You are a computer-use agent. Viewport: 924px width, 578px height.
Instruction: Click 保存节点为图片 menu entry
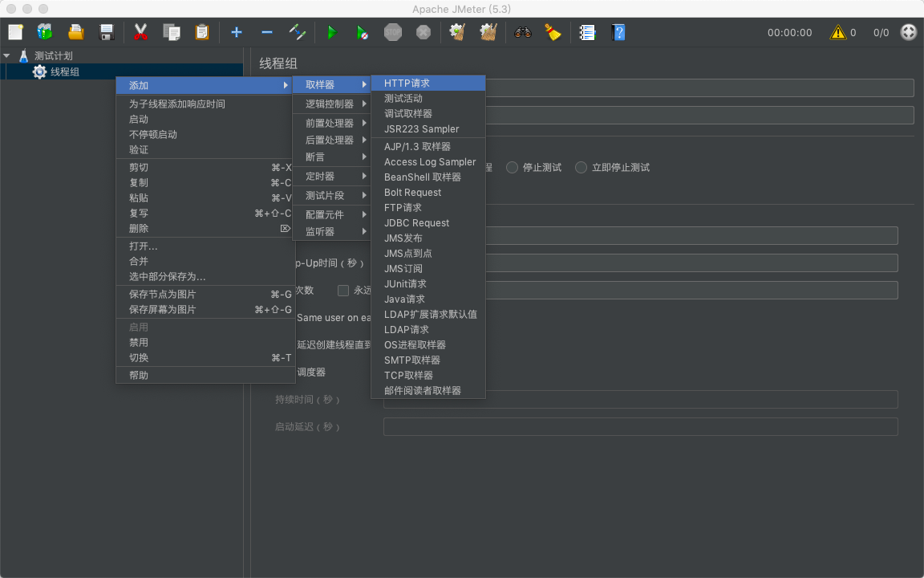point(205,295)
